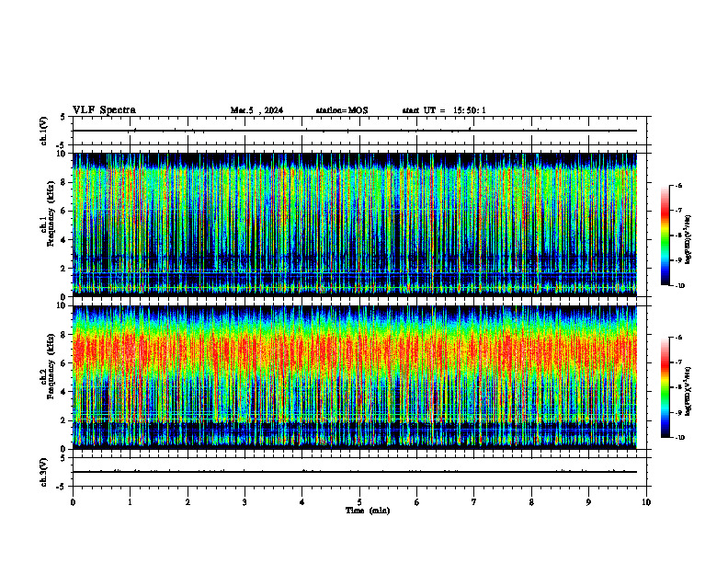This screenshot has height=563, width=728.
Task: Click time axis tick label '5'
Action: pos(359,502)
